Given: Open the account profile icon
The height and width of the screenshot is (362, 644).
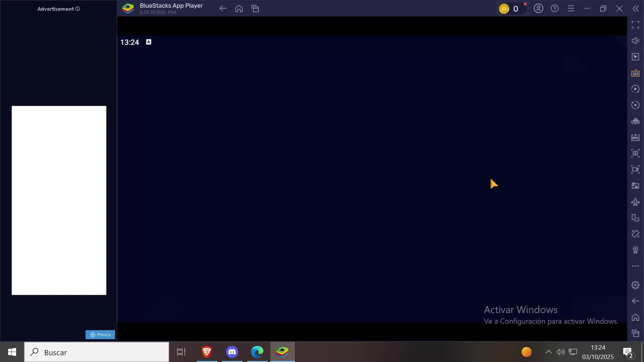Looking at the screenshot, I should click(538, 9).
